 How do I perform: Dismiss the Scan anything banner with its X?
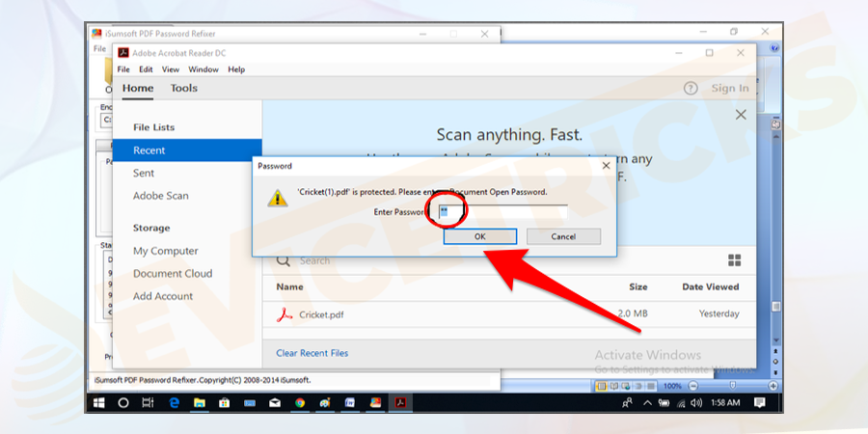(x=741, y=115)
